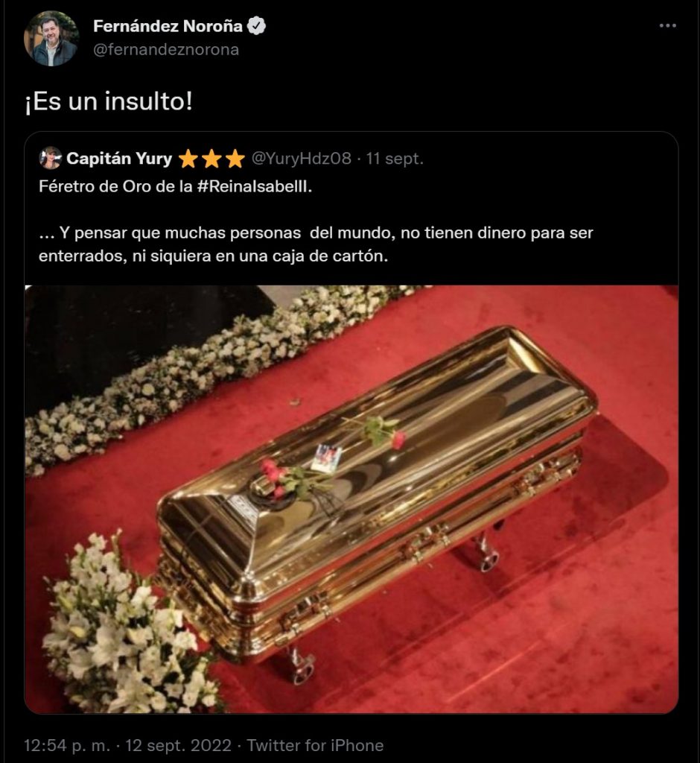This screenshot has height=763, width=700.
Task: Open the Twitter for iPhone source link
Action: [315, 745]
